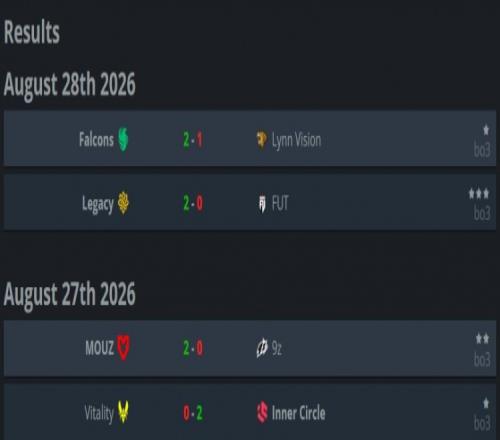
Task: Click the two-star rating on MOUZ match
Action: point(482,339)
